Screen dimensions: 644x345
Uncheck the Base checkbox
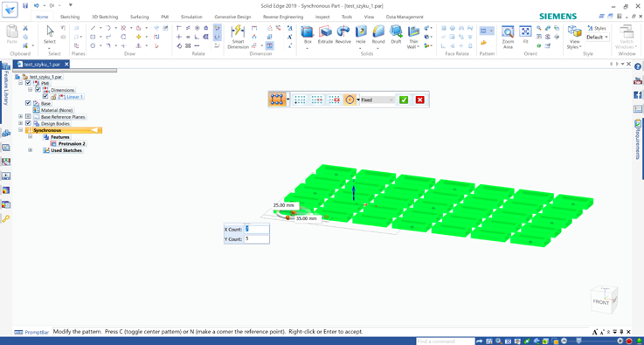pyautogui.click(x=28, y=103)
